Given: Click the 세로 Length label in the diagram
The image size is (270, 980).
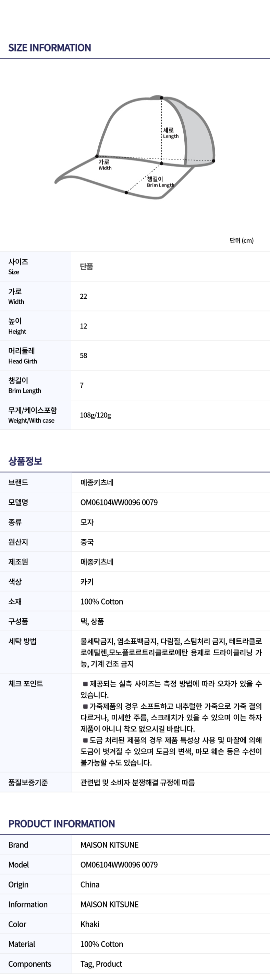Looking at the screenshot, I should click(x=171, y=133).
